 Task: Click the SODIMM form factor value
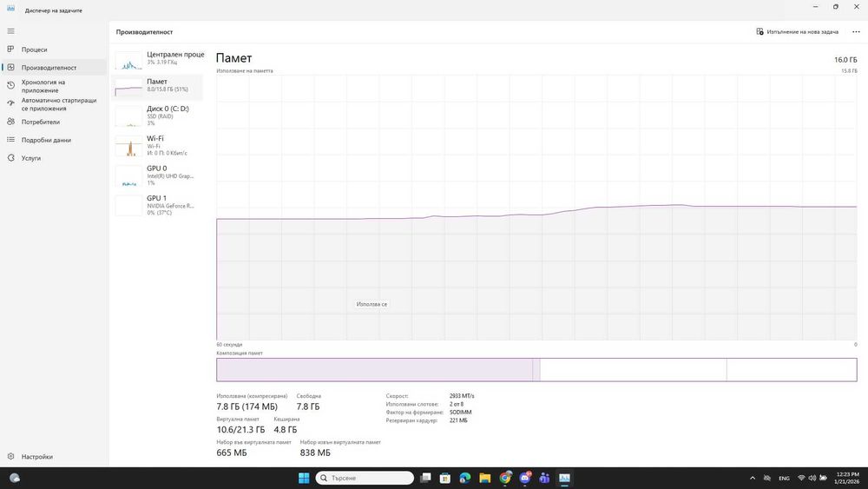tap(461, 412)
